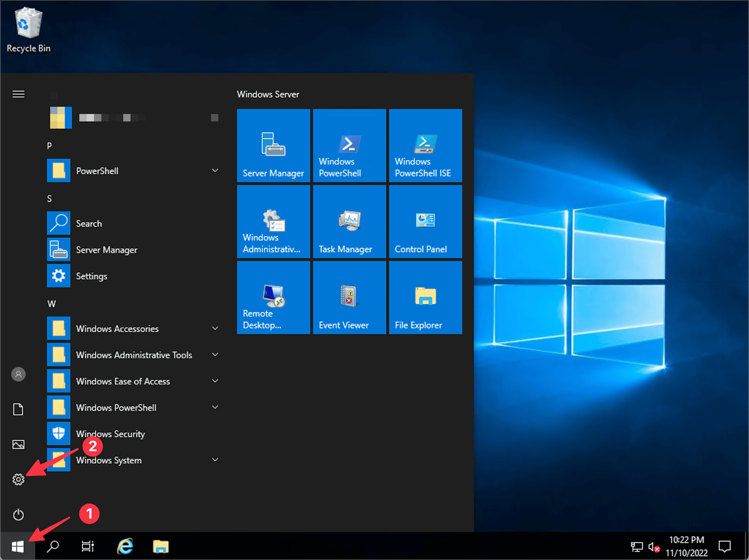Click the Power button

pos(18,515)
